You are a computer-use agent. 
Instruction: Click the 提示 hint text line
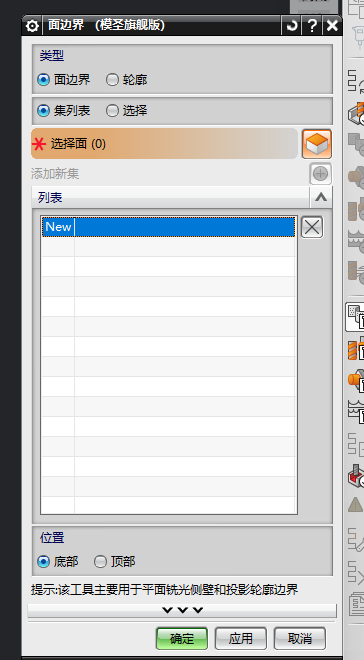[x=165, y=590]
